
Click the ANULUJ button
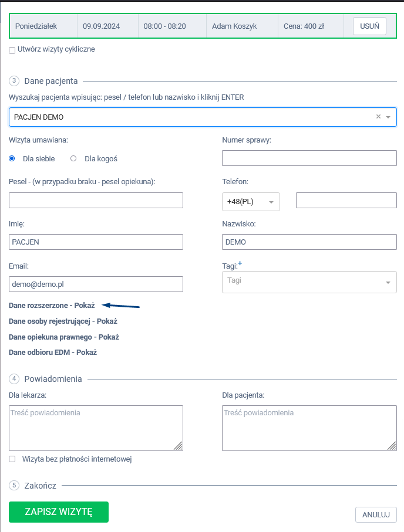click(x=376, y=514)
